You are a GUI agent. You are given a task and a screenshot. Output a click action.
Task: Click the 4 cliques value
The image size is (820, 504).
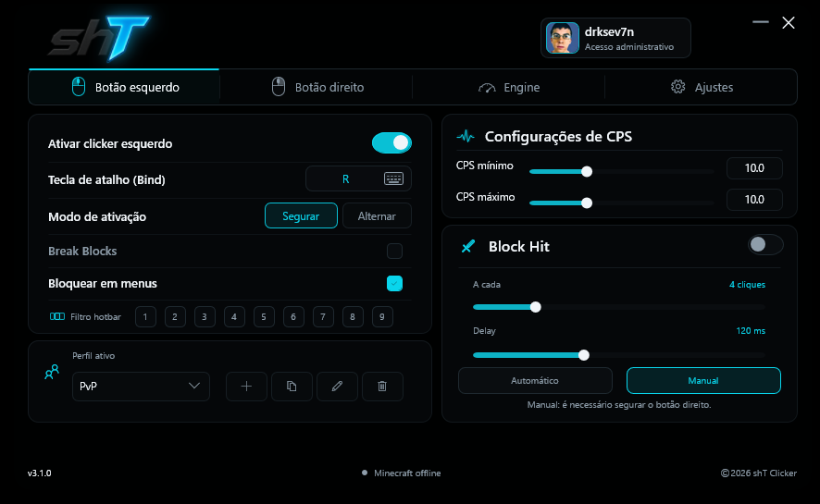coord(747,285)
